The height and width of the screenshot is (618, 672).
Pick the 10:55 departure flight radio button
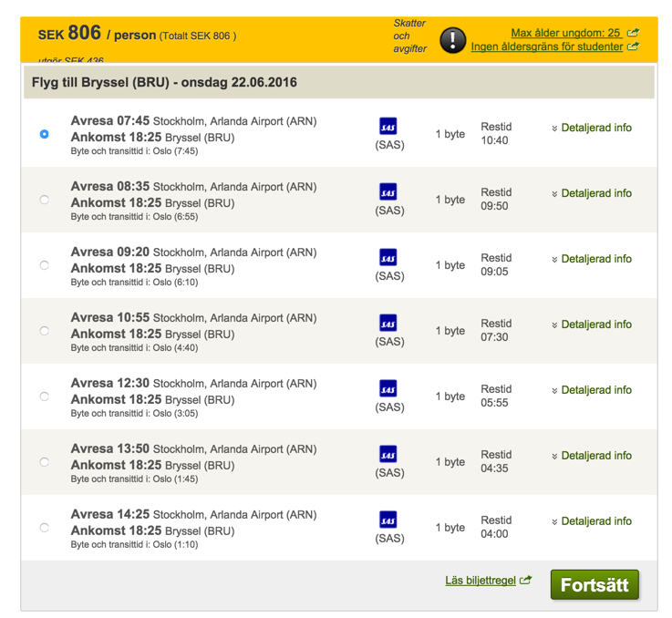tap(44, 331)
